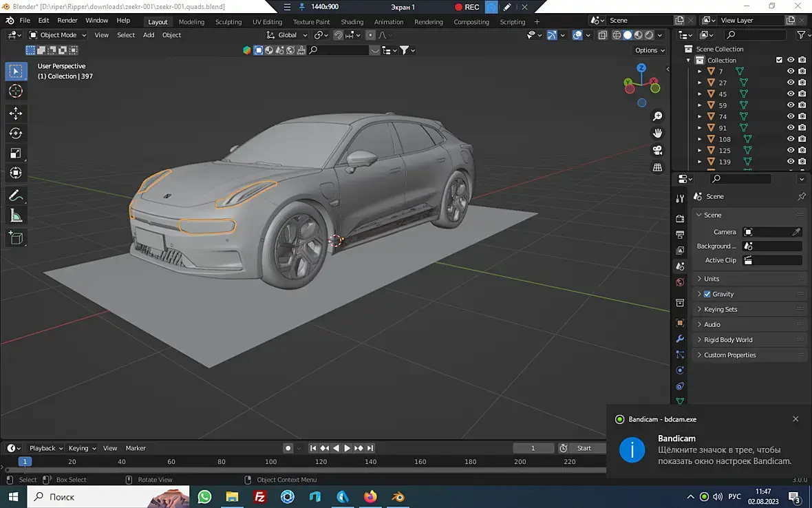Switch to orthographic grid view icon
Image resolution: width=812 pixels, height=508 pixels.
point(657,167)
